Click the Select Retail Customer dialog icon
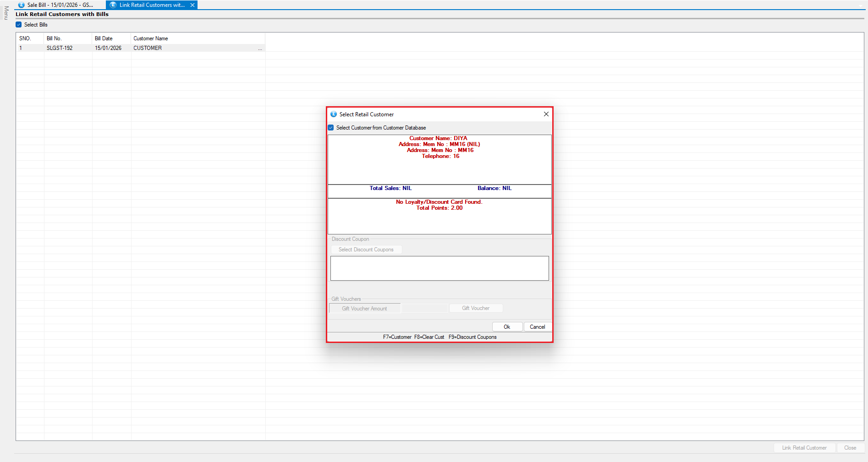868x462 pixels. [334, 114]
